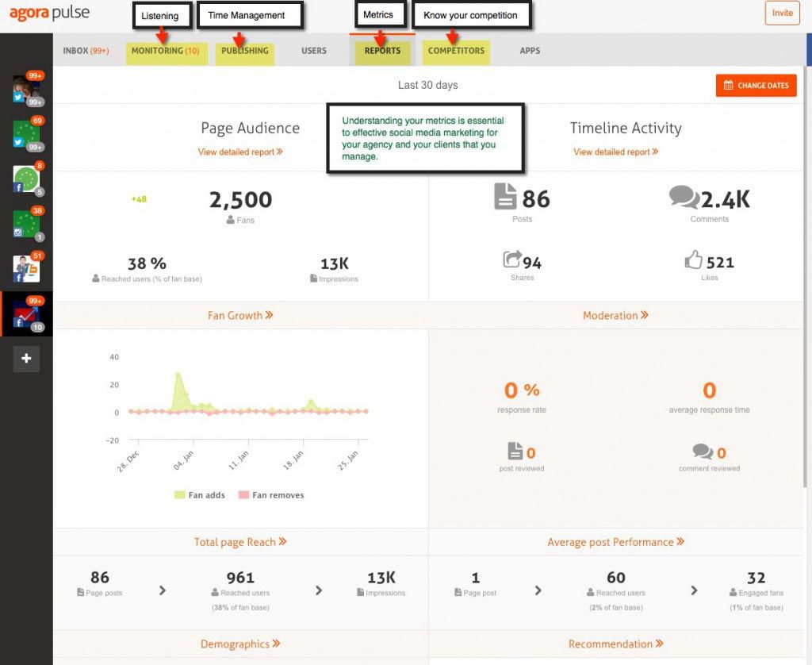Select the Facebook profile with badge 51
The width and height of the screenshot is (812, 665).
26,269
